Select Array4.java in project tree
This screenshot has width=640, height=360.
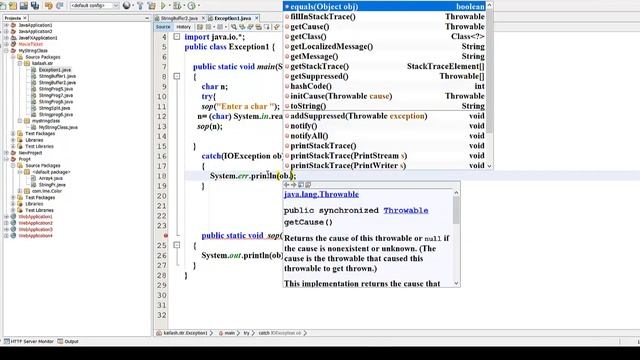click(x=51, y=178)
